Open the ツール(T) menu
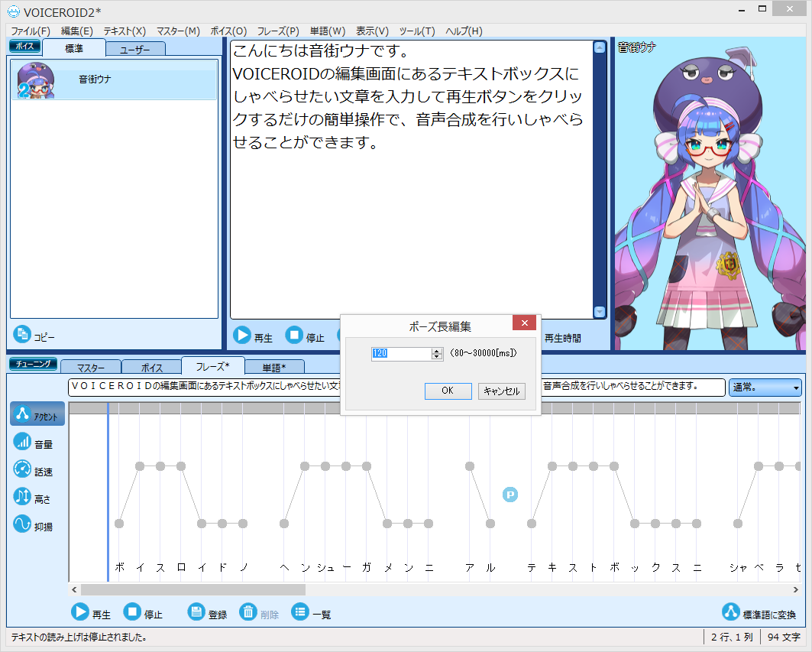The image size is (812, 652). 417,31
